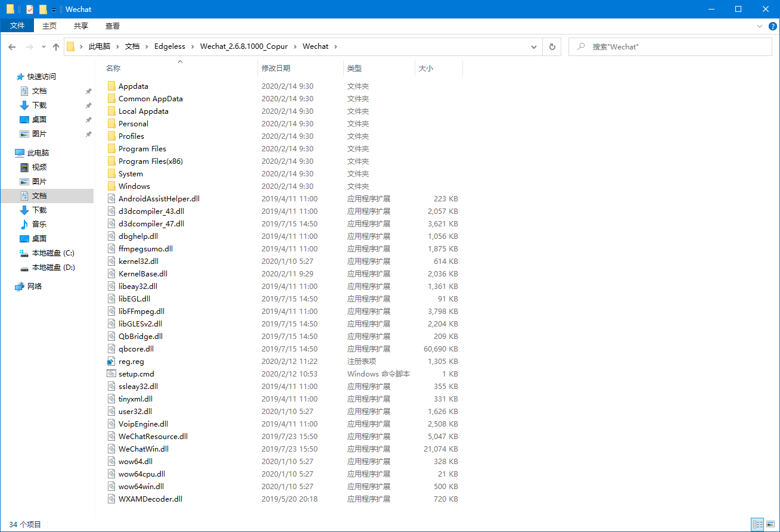Expand the address bar history dropdown
This screenshot has width=780, height=532.
[x=534, y=46]
